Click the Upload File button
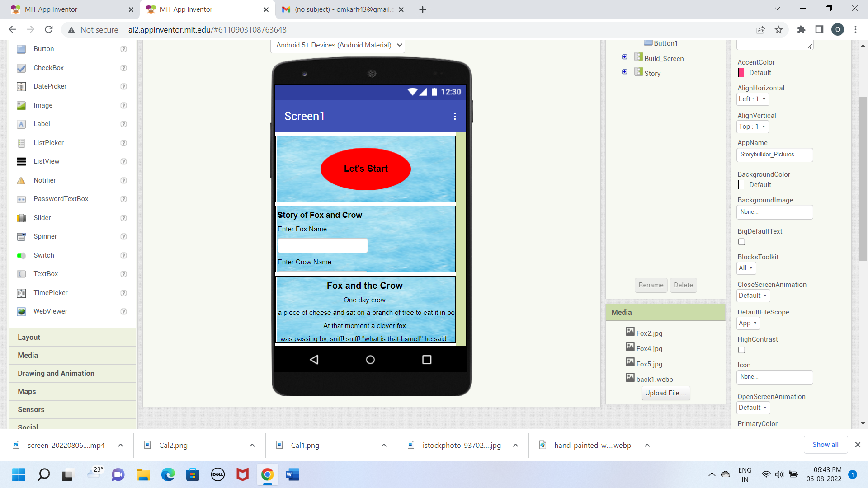The width and height of the screenshot is (868, 488). pos(665,393)
